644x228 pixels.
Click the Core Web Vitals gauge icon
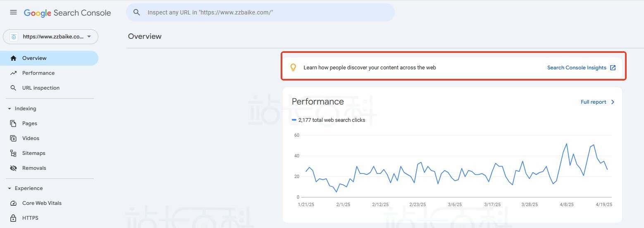14,203
